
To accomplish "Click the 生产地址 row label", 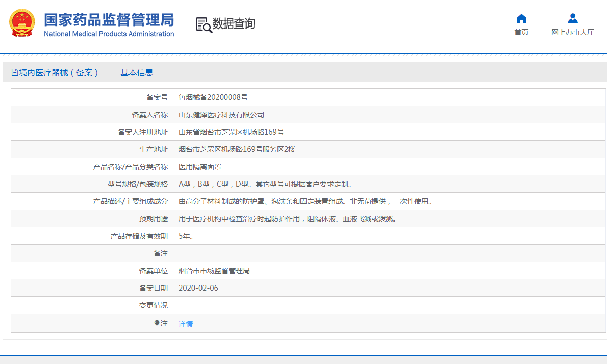I will pos(154,149).
